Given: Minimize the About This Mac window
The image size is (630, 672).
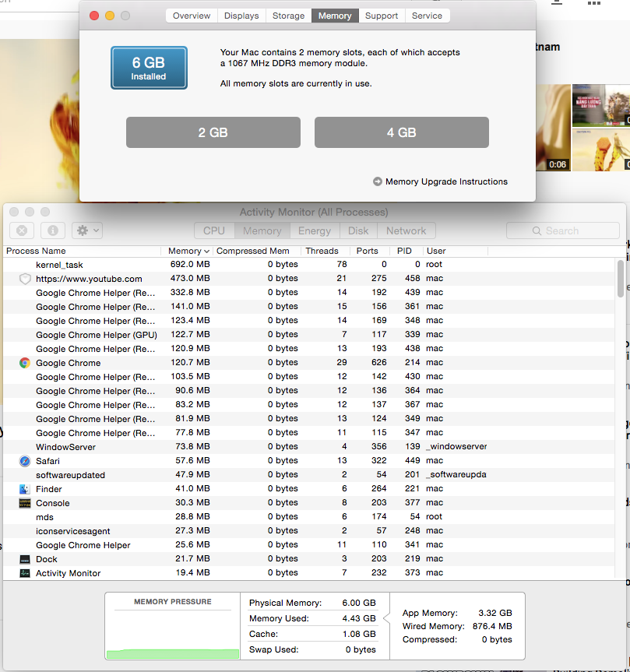Looking at the screenshot, I should pos(110,16).
